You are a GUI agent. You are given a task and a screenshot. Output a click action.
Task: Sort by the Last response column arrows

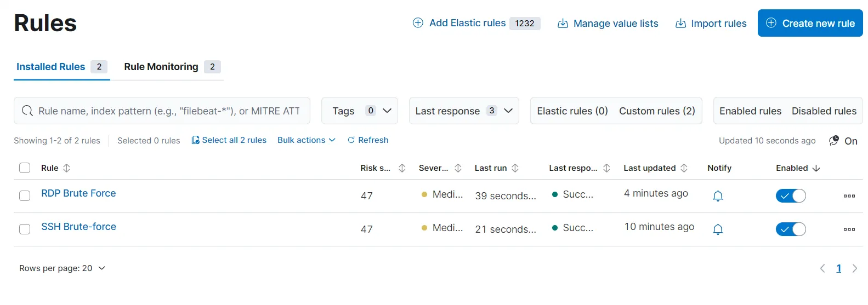[606, 168]
